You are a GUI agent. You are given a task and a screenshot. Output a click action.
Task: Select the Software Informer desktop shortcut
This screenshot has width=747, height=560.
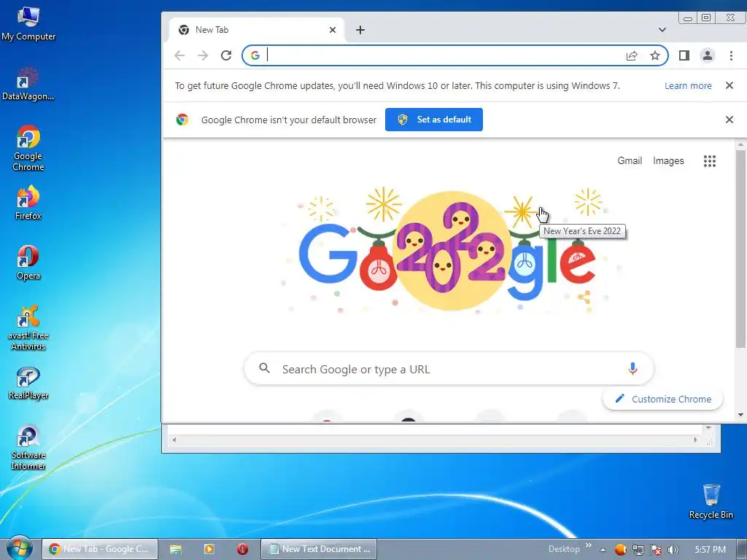28,447
